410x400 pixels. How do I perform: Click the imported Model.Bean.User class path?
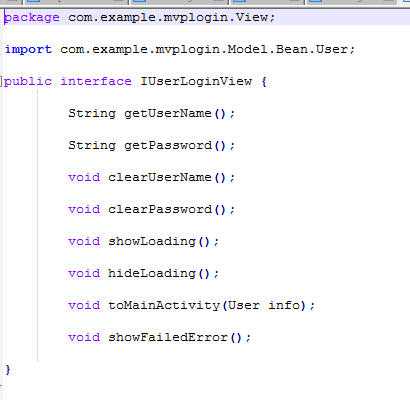coord(204,49)
